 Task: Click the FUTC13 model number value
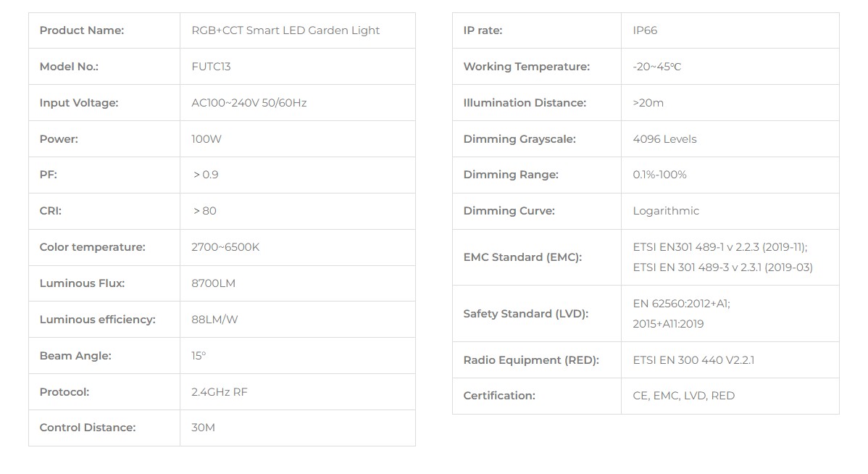(x=211, y=67)
